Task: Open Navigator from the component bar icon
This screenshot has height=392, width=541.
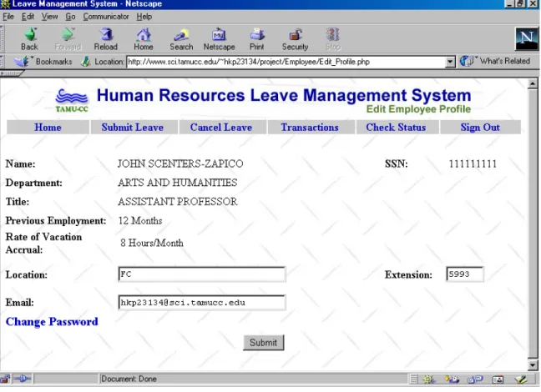Action: click(x=429, y=379)
